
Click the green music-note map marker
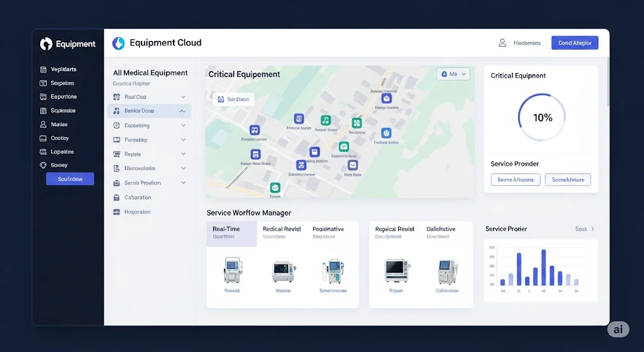click(x=326, y=120)
